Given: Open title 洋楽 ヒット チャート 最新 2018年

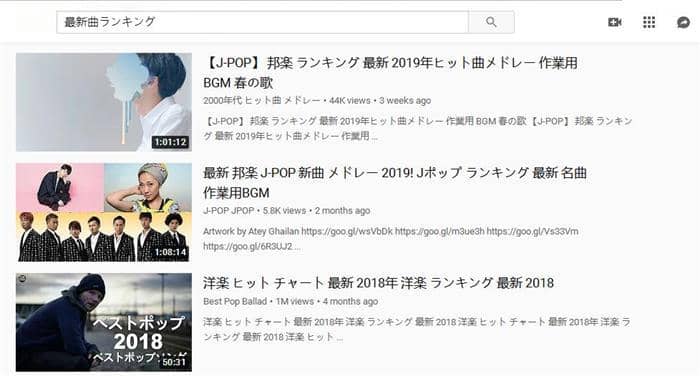Looking at the screenshot, I should pyautogui.click(x=379, y=283).
